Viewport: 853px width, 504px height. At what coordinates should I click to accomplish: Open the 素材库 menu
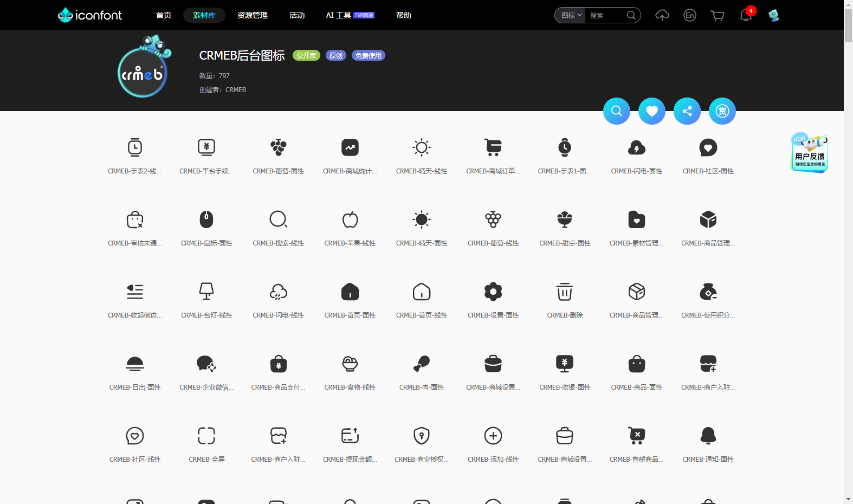[204, 15]
